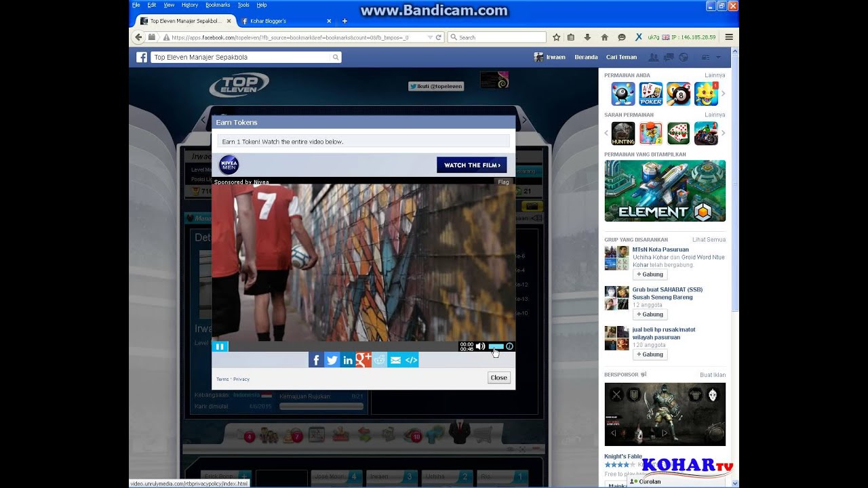The image size is (868, 488).
Task: Open the downloads arrow icon
Action: (587, 37)
